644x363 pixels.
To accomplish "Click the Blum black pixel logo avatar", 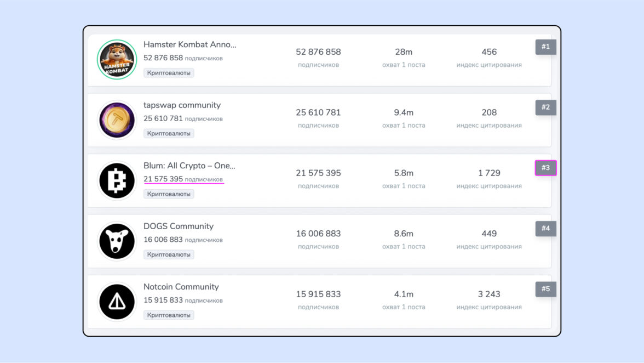I will click(x=117, y=180).
